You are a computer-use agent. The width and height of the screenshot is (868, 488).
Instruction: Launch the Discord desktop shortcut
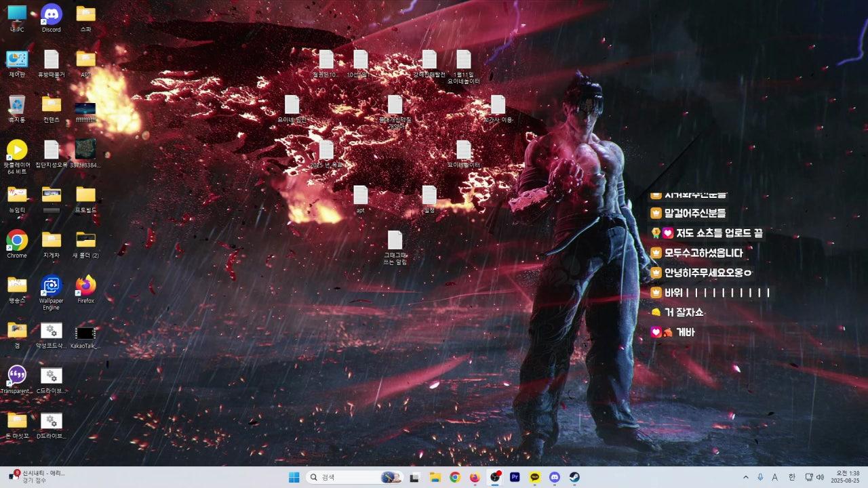(52, 18)
